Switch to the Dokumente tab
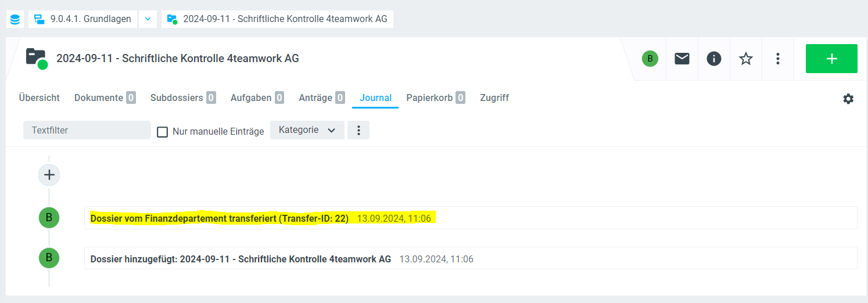This screenshot has width=868, height=303. coord(98,98)
